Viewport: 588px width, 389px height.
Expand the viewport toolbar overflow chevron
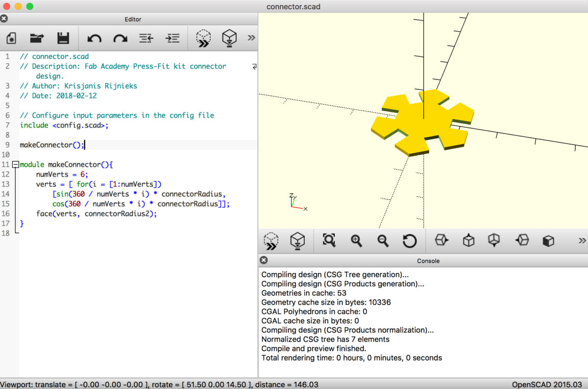(582, 240)
